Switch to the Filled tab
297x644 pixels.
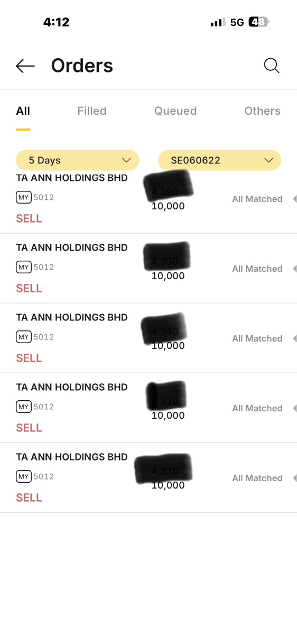coord(92,111)
